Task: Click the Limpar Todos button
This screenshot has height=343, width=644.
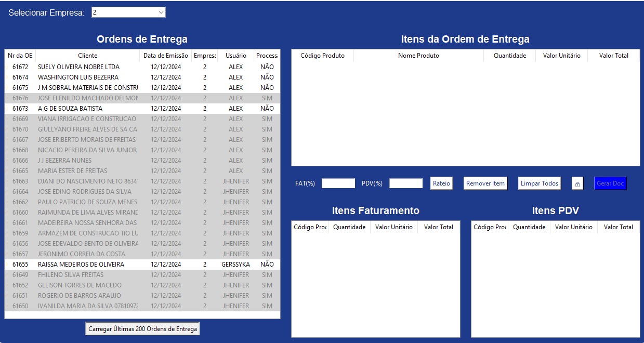Action: pos(539,183)
